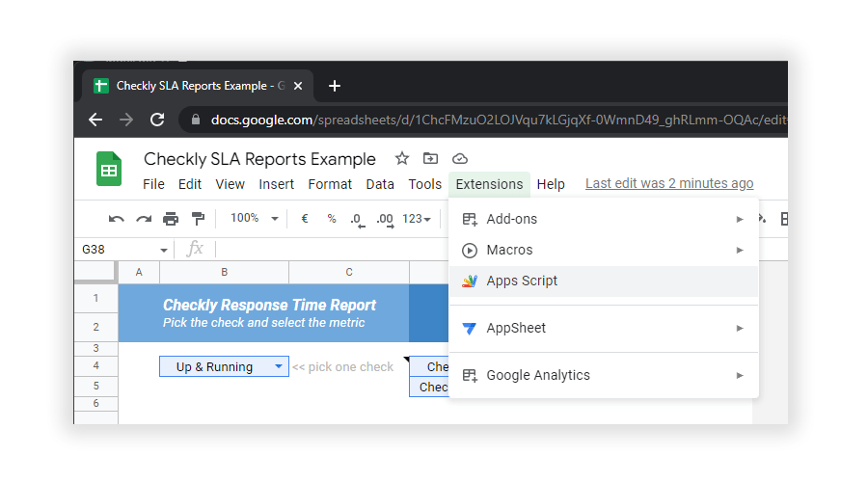Open the Help menu
This screenshot has width=868, height=482.
pyautogui.click(x=551, y=184)
